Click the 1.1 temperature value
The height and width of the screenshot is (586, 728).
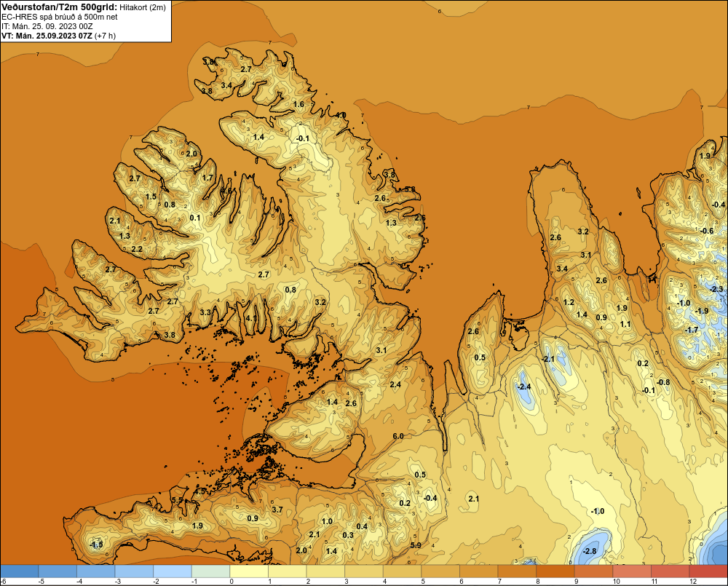[x=625, y=324]
